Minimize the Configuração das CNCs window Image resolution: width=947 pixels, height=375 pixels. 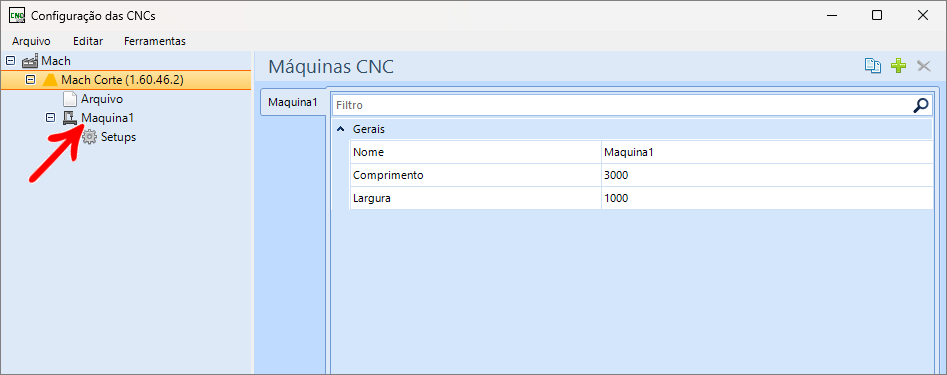point(831,16)
